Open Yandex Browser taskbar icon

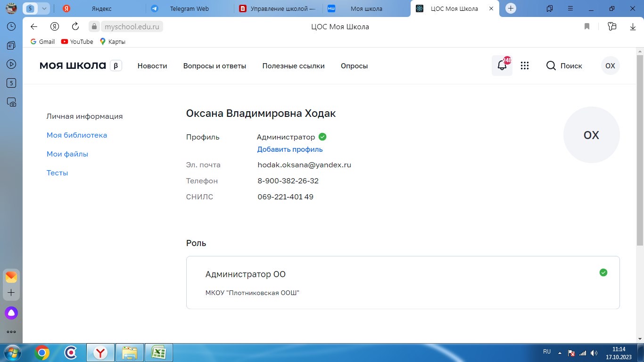tap(100, 353)
